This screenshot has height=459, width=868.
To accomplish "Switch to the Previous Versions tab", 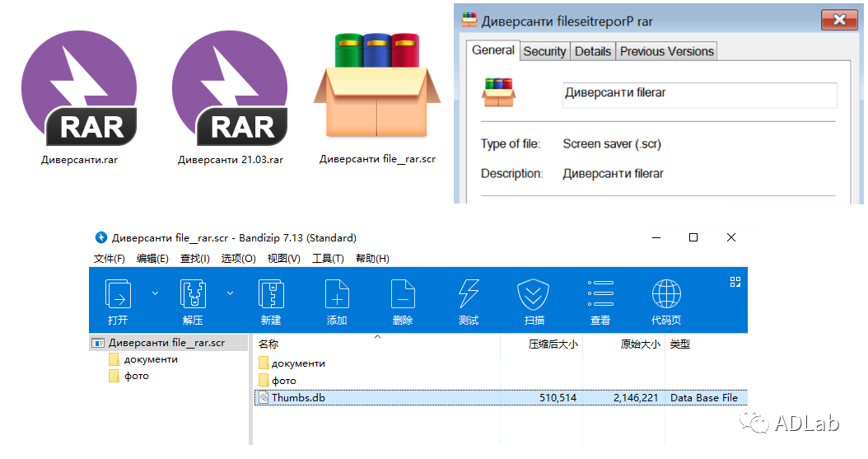I will [666, 51].
